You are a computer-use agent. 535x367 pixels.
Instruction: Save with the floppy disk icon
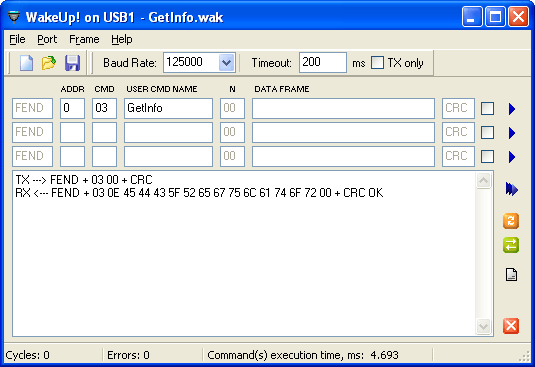(x=72, y=63)
